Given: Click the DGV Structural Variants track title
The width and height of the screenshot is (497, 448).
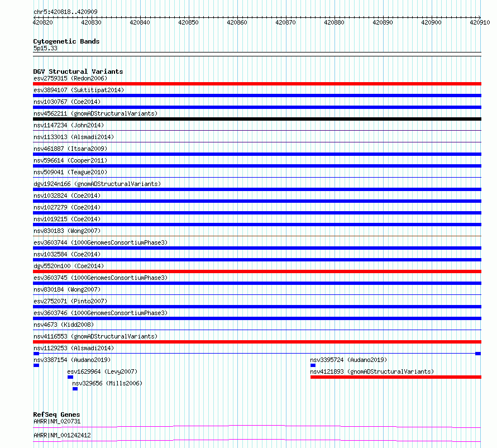Looking at the screenshot, I should [x=78, y=72].
